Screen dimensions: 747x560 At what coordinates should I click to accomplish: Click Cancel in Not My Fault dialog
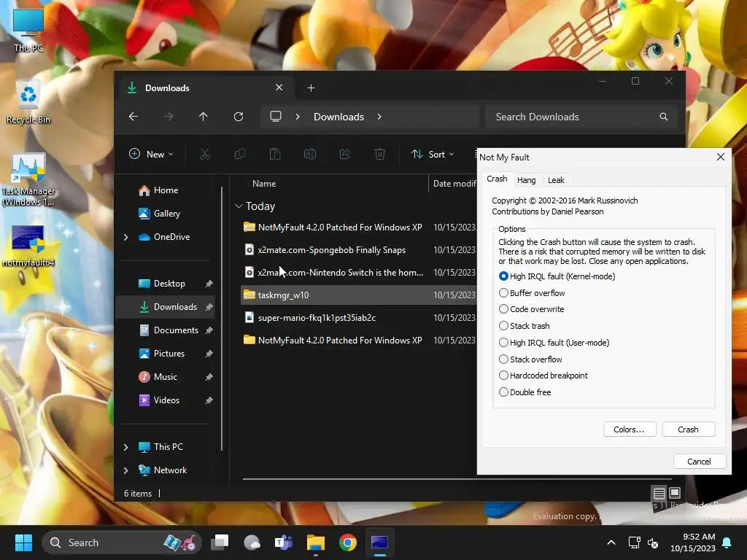coord(700,462)
